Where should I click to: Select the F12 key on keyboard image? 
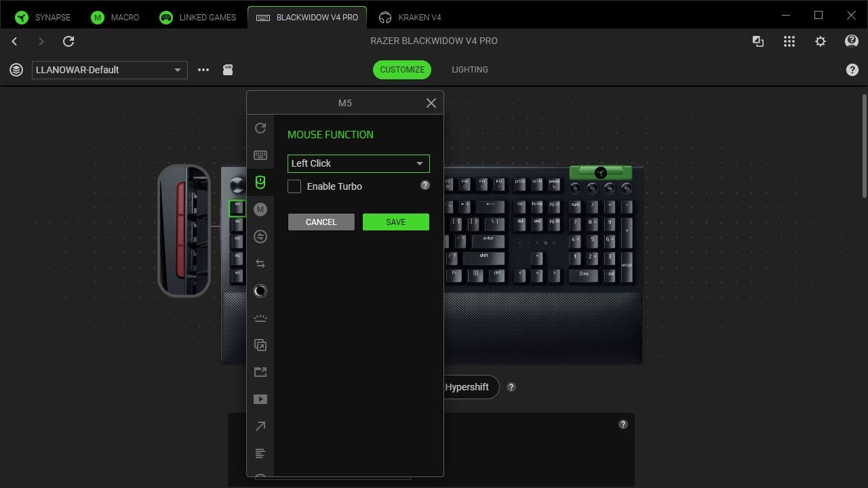(499, 184)
